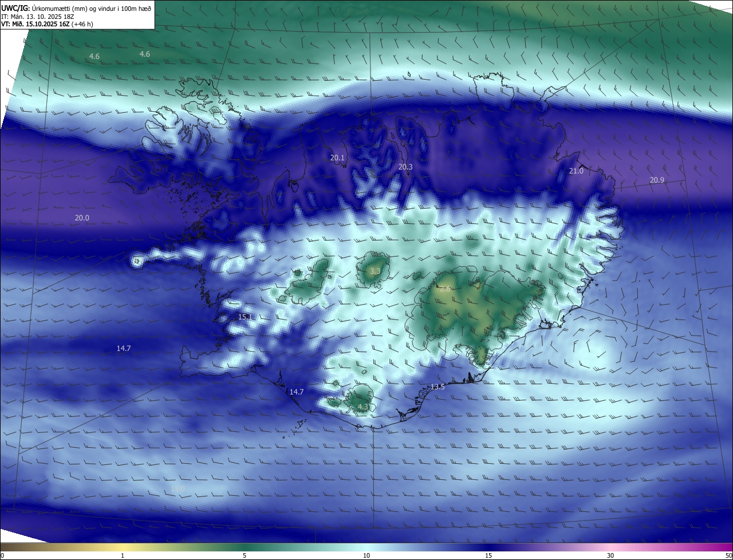Click the 20.1 value label on the map
Image resolution: width=733 pixels, height=560 pixels.
point(338,157)
